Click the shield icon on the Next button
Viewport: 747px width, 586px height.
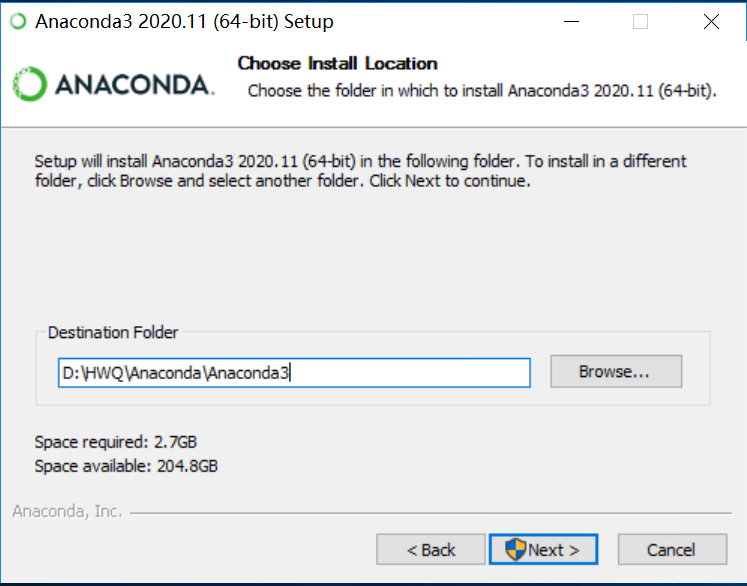[x=516, y=549]
